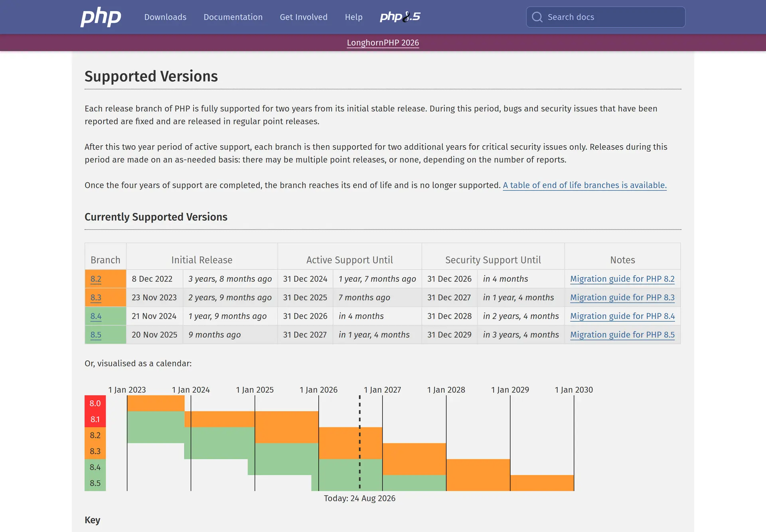This screenshot has height=532, width=766.
Task: Click the '31 Dec 2029' date cell
Action: point(449,335)
